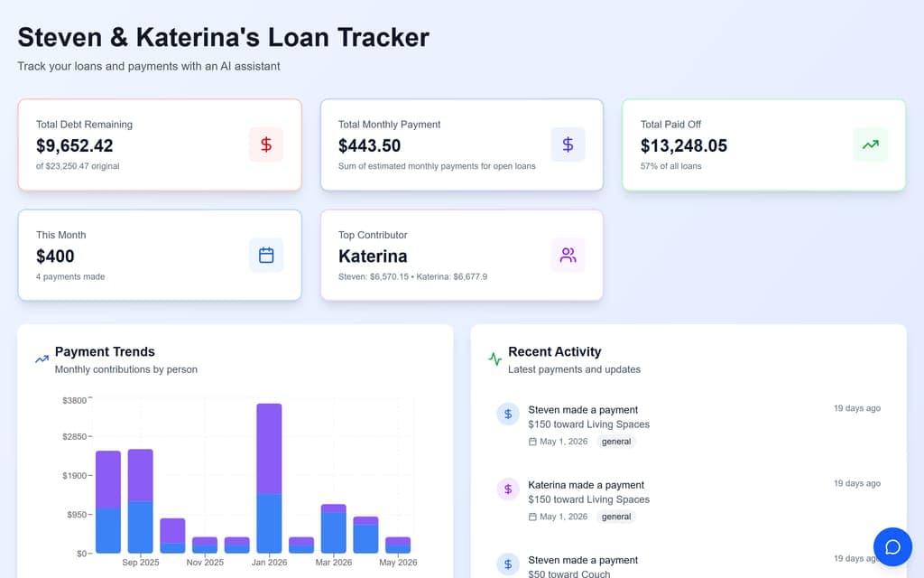The height and width of the screenshot is (578, 924).
Task: Click the $400 This Month value
Action: pyautogui.click(x=55, y=256)
